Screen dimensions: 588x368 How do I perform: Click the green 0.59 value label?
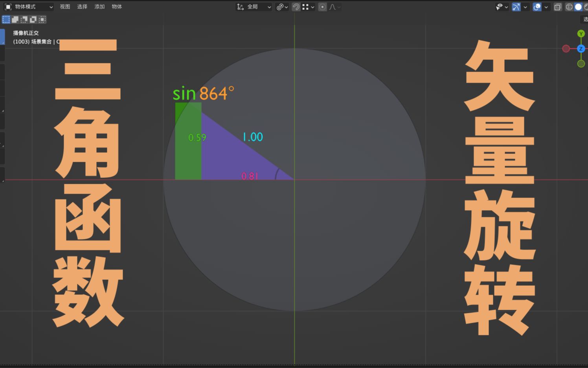[197, 137]
